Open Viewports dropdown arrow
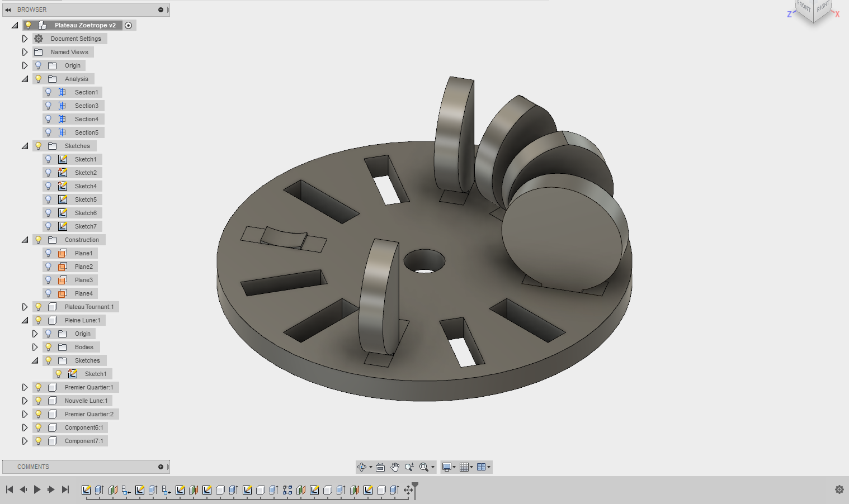 pyautogui.click(x=489, y=467)
